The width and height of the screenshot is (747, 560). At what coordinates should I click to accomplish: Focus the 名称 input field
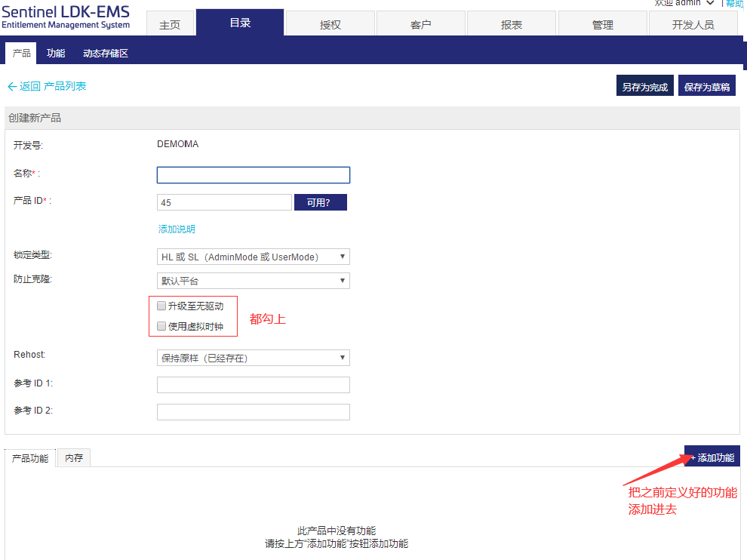(253, 175)
